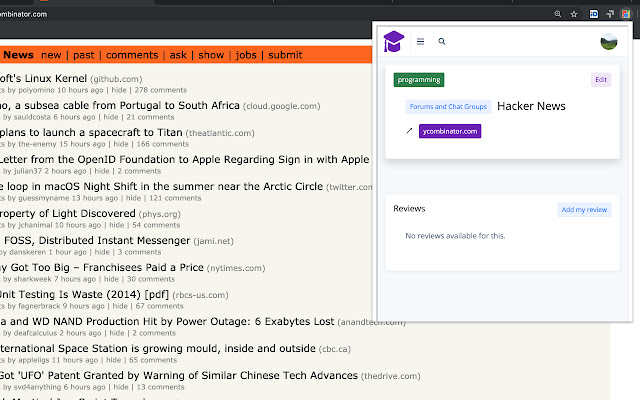Open user appleiigs's profile link
Image resolution: width=640 pixels, height=400 pixels.
(33, 360)
